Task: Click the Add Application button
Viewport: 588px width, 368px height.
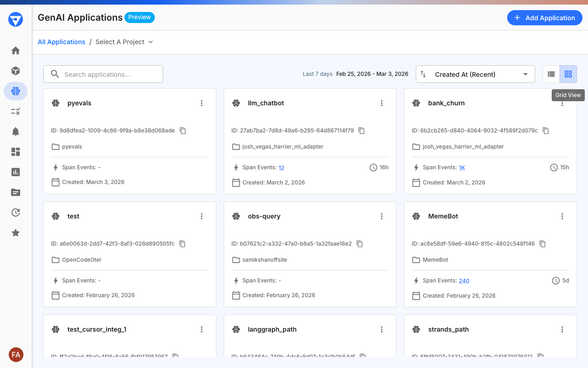Action: (544, 17)
